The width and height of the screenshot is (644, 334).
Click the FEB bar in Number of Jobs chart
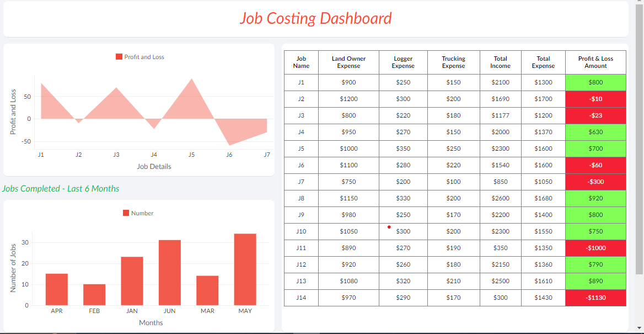click(94, 295)
